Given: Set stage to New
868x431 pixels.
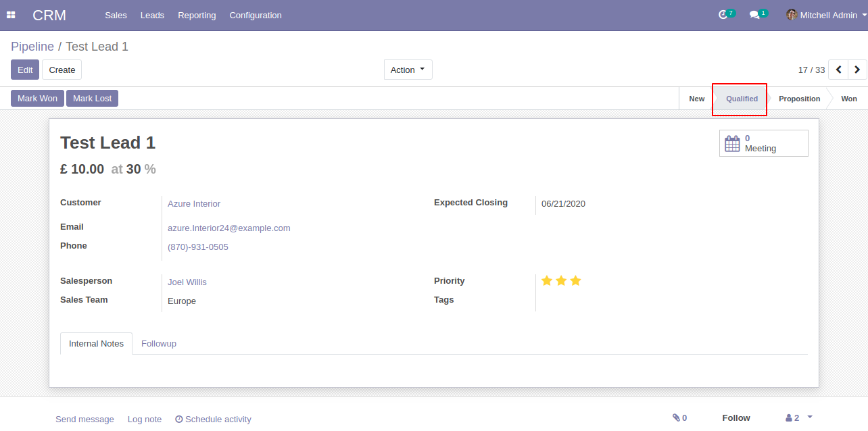Looking at the screenshot, I should coord(696,99).
